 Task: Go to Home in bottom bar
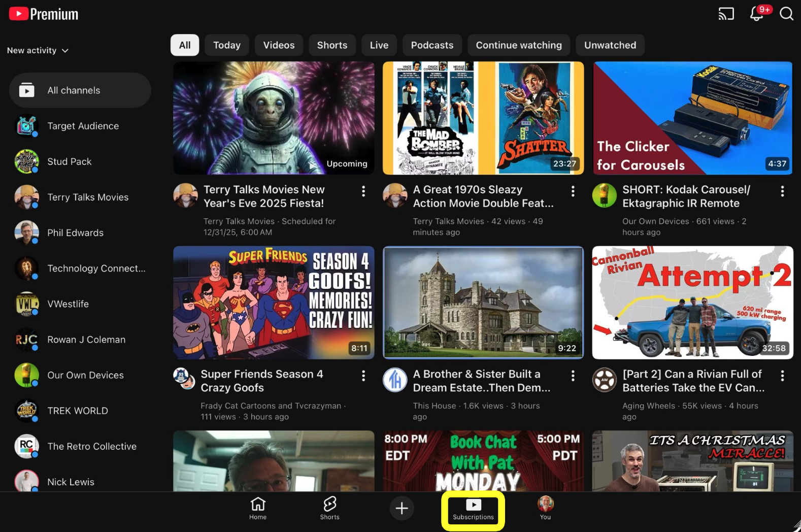pos(258,508)
